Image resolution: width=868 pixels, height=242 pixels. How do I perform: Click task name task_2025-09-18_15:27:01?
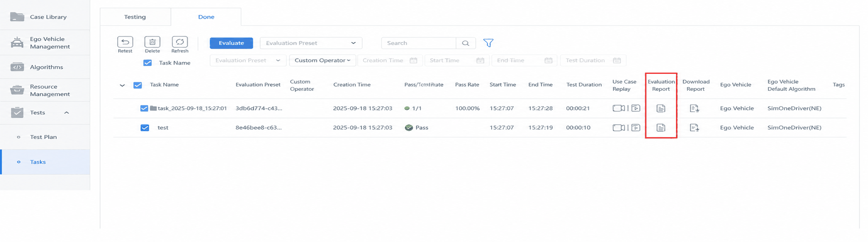192,108
